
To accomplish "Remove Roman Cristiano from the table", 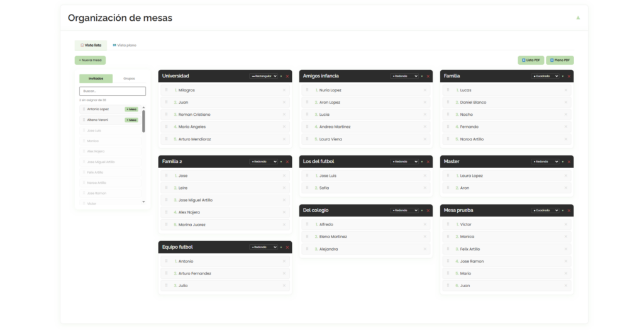I will tap(284, 115).
